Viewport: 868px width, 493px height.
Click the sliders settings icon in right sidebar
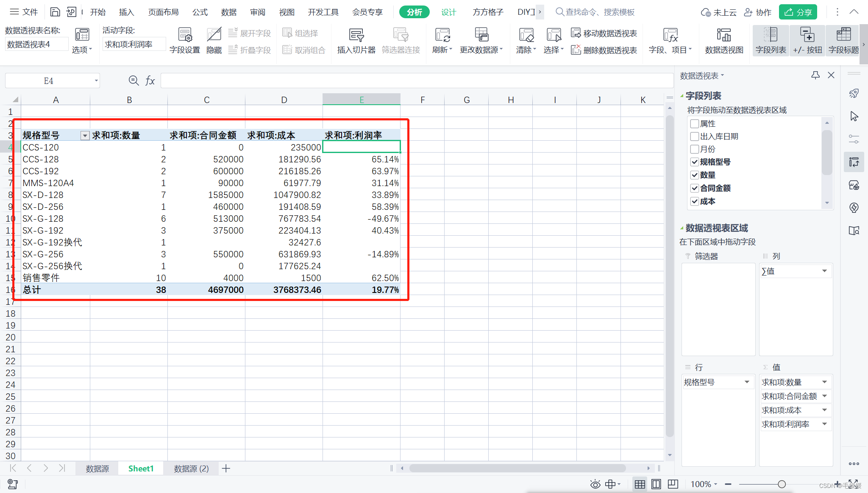854,139
